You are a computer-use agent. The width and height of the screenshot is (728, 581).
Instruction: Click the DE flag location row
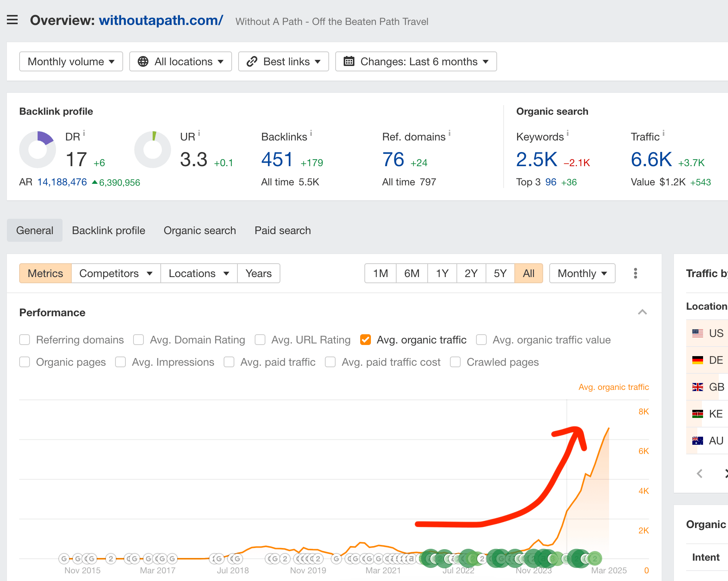click(707, 360)
